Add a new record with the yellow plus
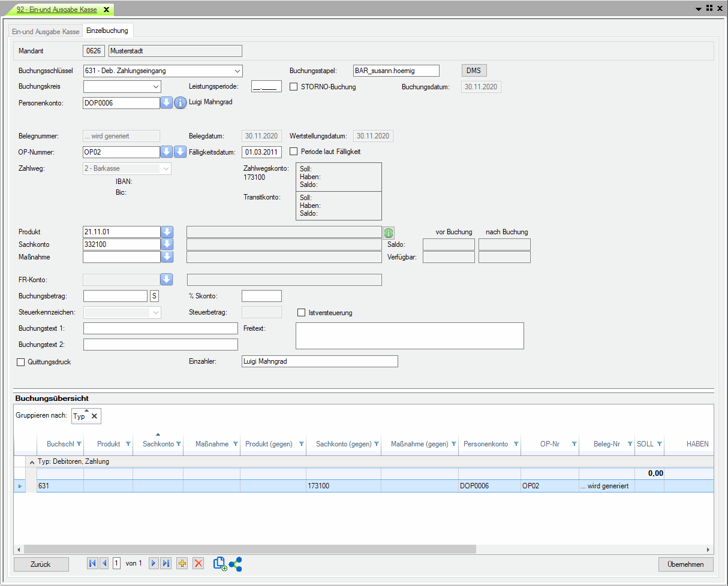Screen dimensions: 728x586 [182, 563]
